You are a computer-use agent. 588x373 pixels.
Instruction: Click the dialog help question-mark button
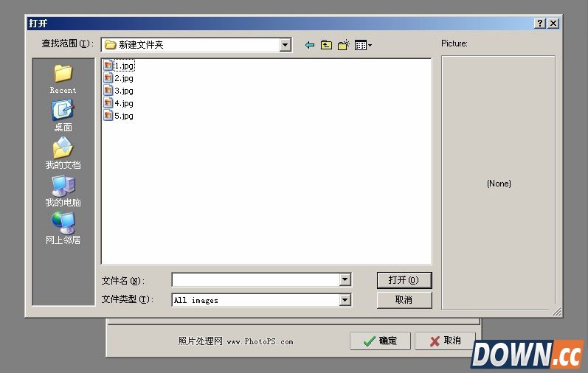click(x=540, y=24)
